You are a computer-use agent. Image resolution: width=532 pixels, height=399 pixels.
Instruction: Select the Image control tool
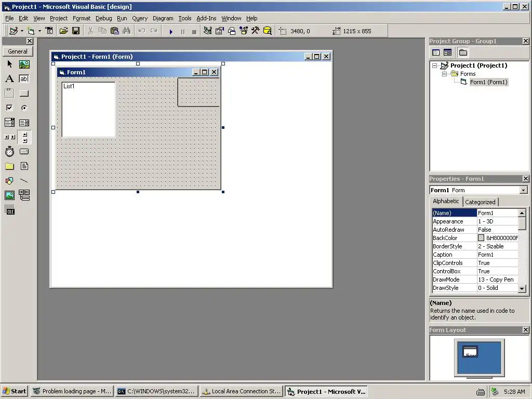(x=9, y=195)
